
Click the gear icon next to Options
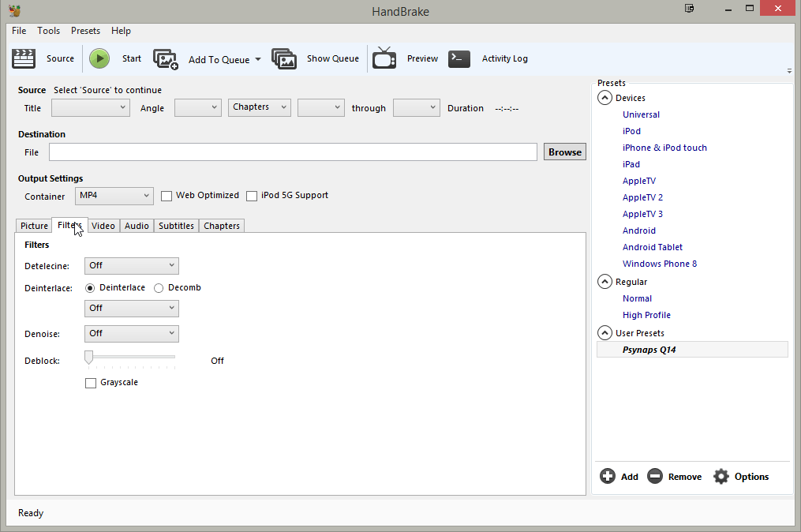721,476
